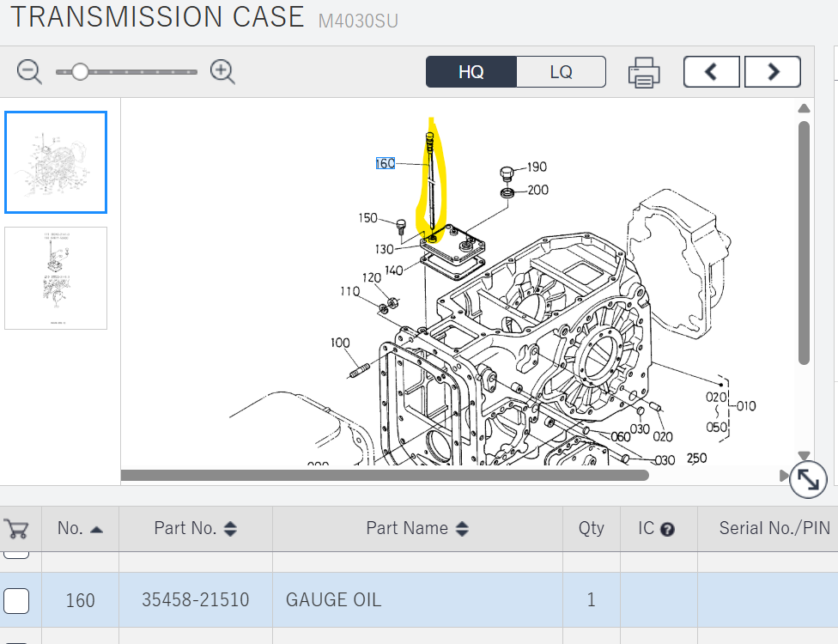Open the IC help question mark icon
Image resolution: width=838 pixels, height=644 pixels.
point(667,529)
